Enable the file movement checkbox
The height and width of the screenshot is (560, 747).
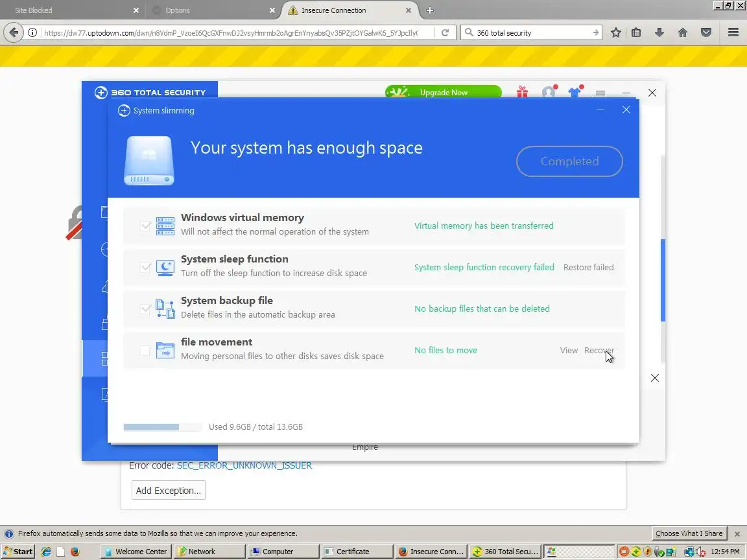pos(145,351)
